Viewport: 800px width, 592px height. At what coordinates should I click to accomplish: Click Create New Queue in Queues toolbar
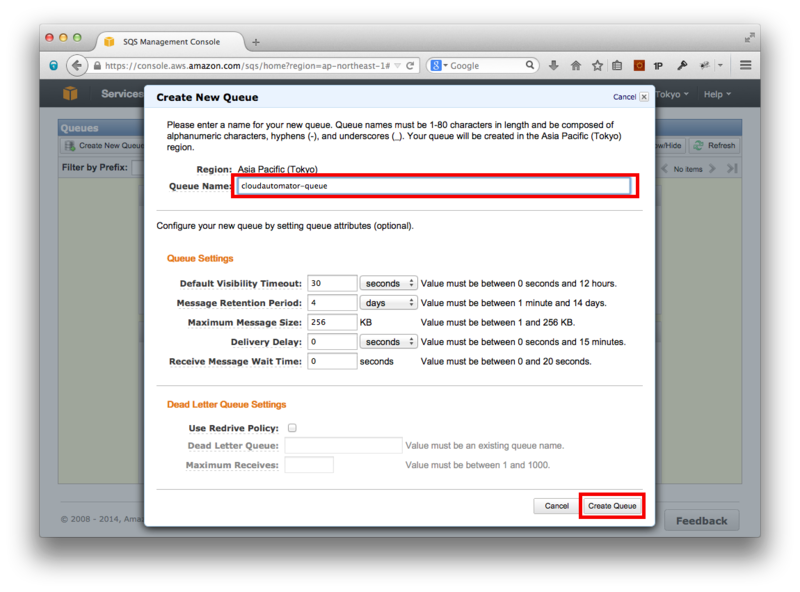(x=105, y=145)
